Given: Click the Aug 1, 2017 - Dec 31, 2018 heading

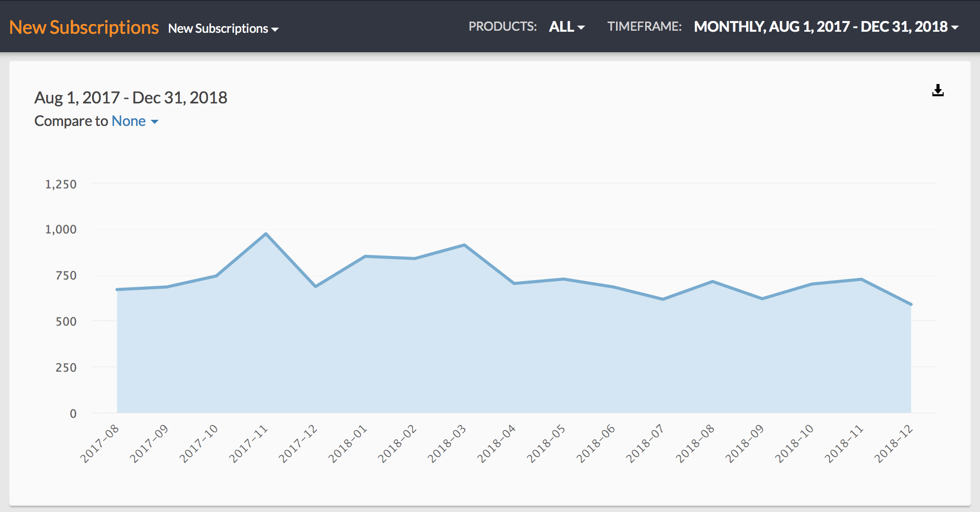Looking at the screenshot, I should click(131, 98).
